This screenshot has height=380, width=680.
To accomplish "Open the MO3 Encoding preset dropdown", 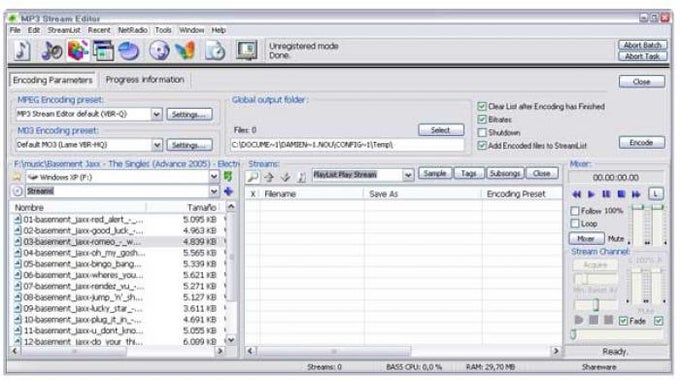I will (157, 144).
